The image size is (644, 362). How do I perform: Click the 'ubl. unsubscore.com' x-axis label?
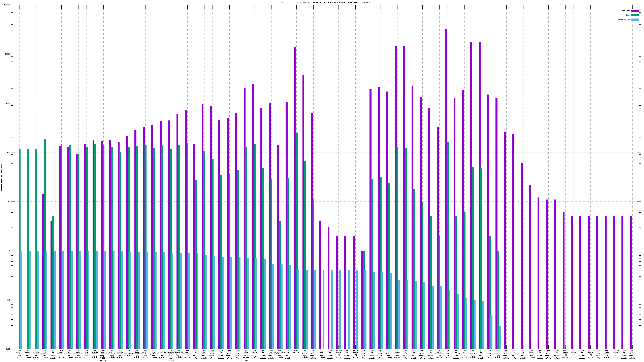coord(439,354)
